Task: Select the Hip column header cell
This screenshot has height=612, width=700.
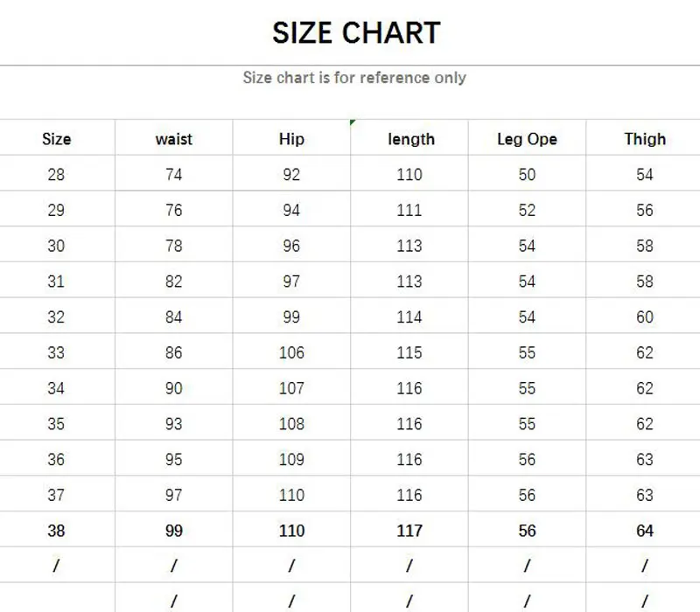Action: (291, 139)
